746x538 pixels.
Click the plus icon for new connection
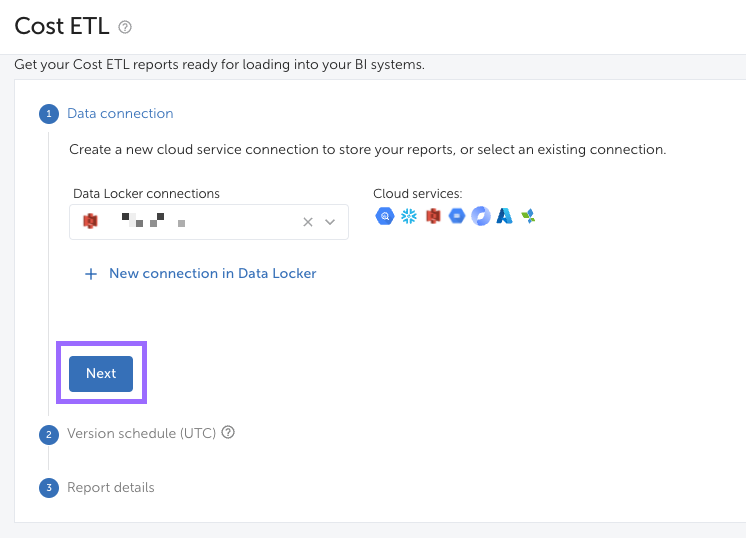pyautogui.click(x=91, y=274)
